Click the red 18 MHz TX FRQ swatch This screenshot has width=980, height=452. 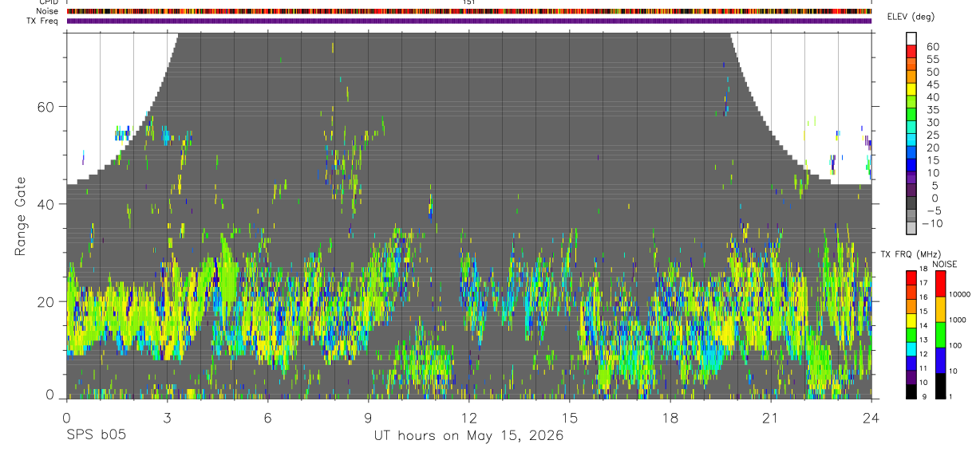911,277
